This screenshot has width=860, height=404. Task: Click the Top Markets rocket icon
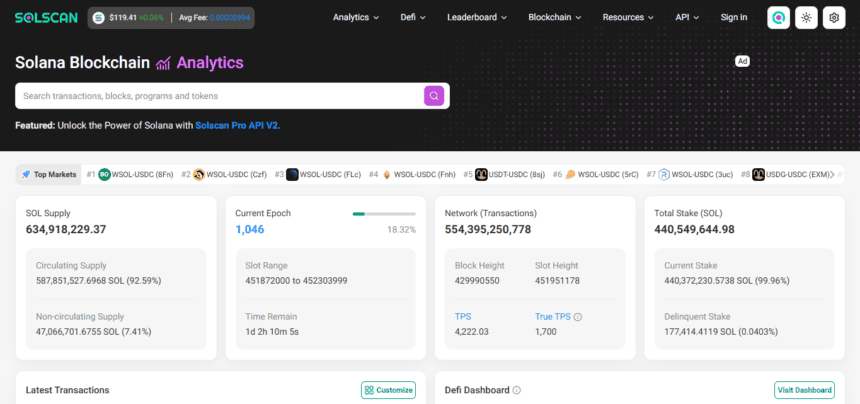click(25, 174)
